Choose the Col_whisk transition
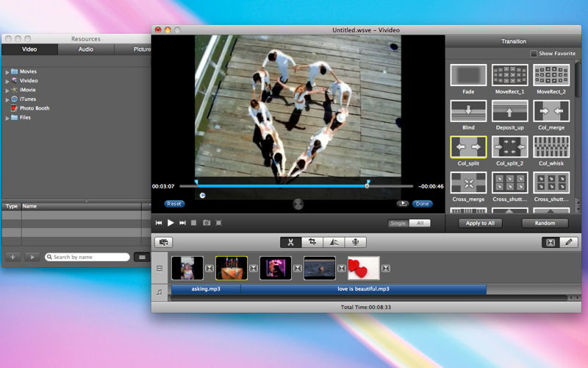Viewport: 588px width, 368px height. 551,146
